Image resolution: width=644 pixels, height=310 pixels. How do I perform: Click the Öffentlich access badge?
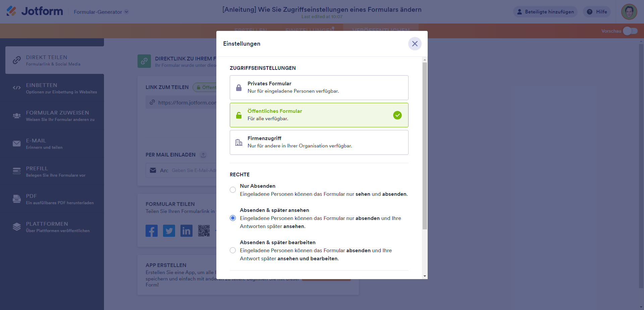tap(205, 87)
